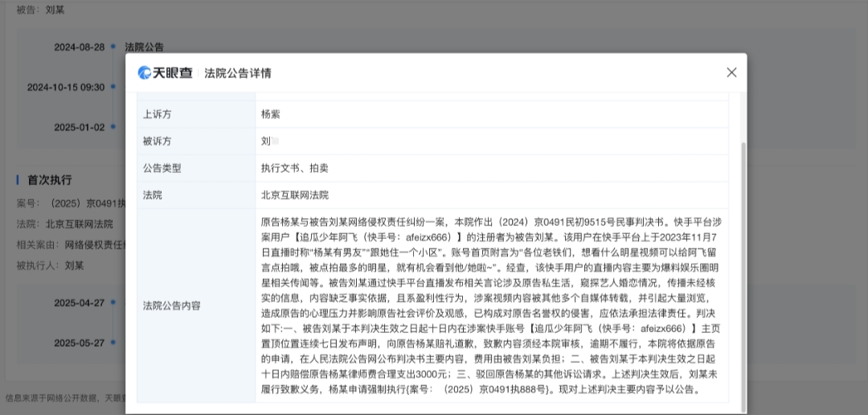Click the 被执行人: 刘某 line
This screenshot has height=415, width=868.
[50, 265]
